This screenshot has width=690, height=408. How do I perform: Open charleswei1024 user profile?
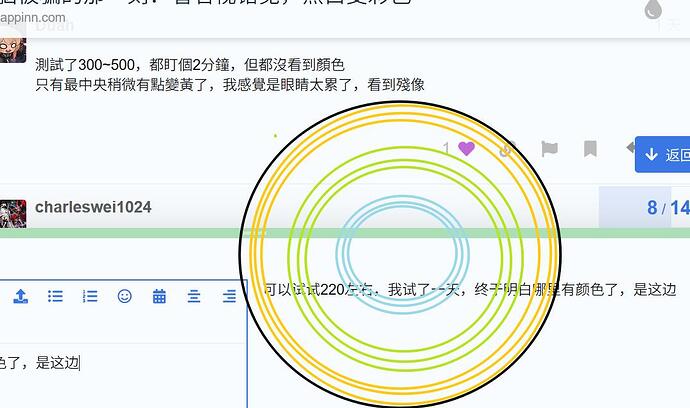tap(93, 207)
